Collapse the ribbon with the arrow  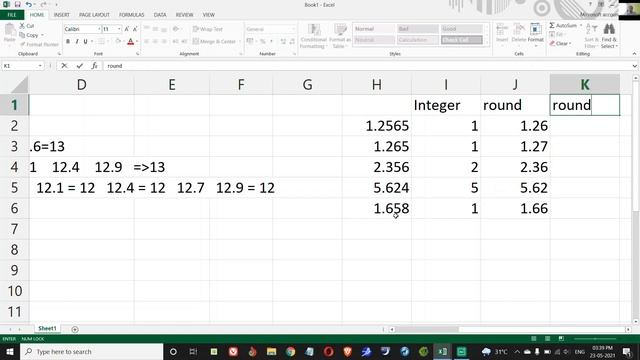634,54
